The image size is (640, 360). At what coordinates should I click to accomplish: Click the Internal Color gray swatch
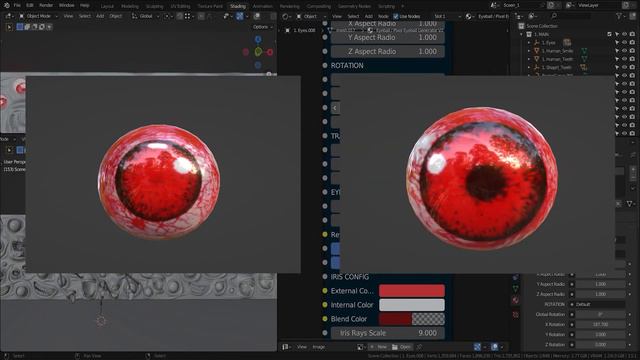coord(411,305)
